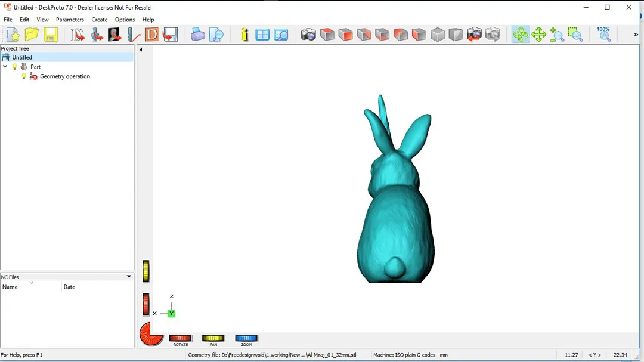Viewport: 644px width, 362px height.
Task: Click the green four-arrow pan tool
Action: click(539, 35)
